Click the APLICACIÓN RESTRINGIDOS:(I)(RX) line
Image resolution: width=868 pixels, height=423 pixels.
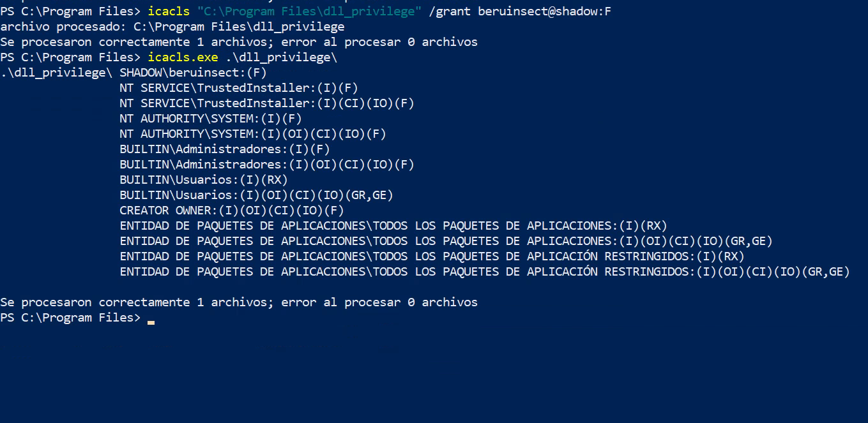[432, 256]
